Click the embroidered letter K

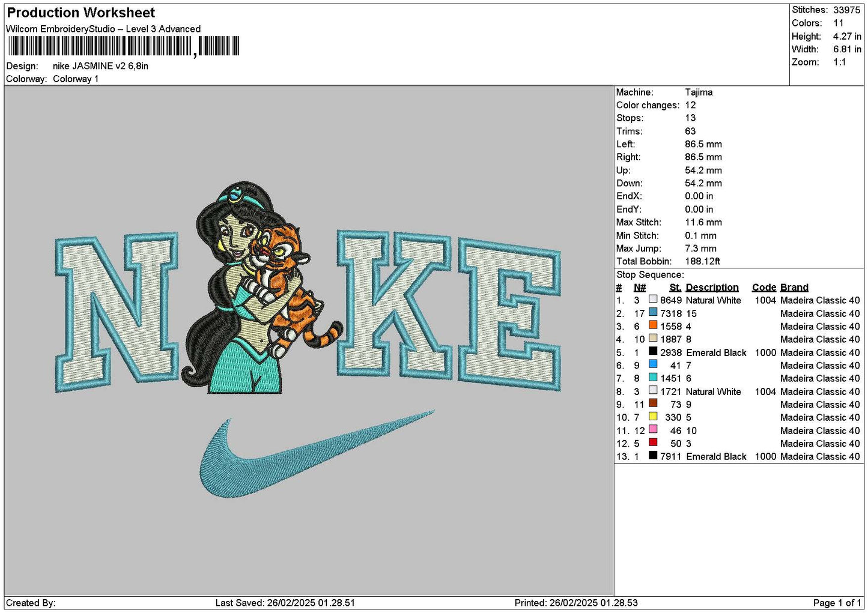[395, 304]
